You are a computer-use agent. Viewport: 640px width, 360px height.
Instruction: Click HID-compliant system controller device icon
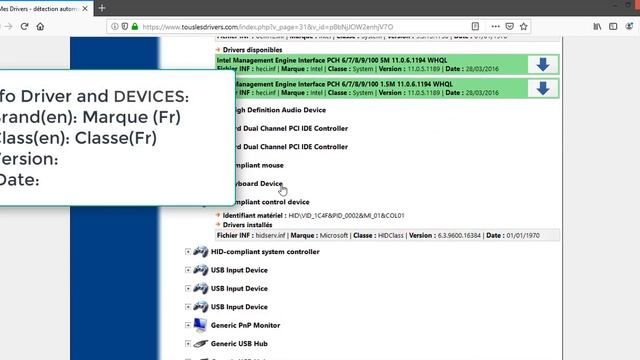pos(200,251)
